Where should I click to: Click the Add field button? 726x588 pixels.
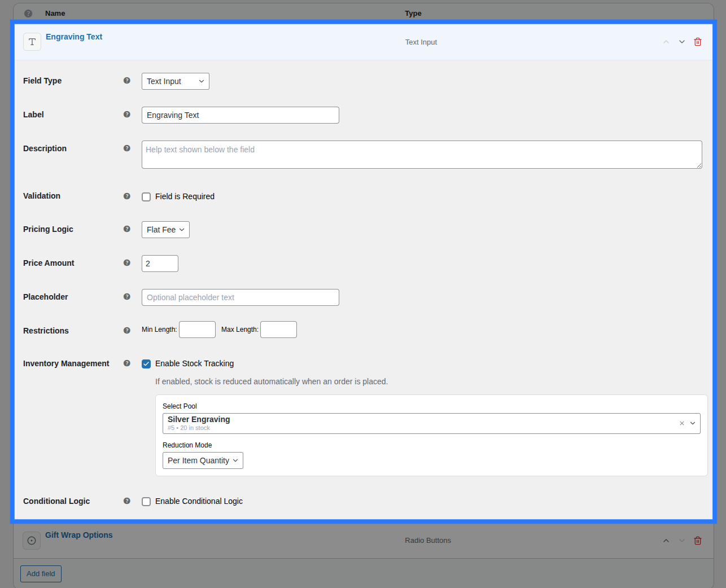click(x=41, y=574)
